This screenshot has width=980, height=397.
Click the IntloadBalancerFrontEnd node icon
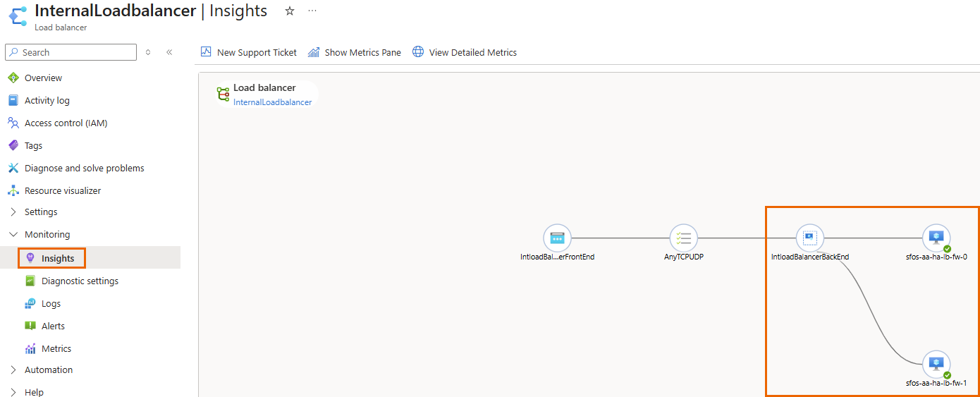pos(557,238)
